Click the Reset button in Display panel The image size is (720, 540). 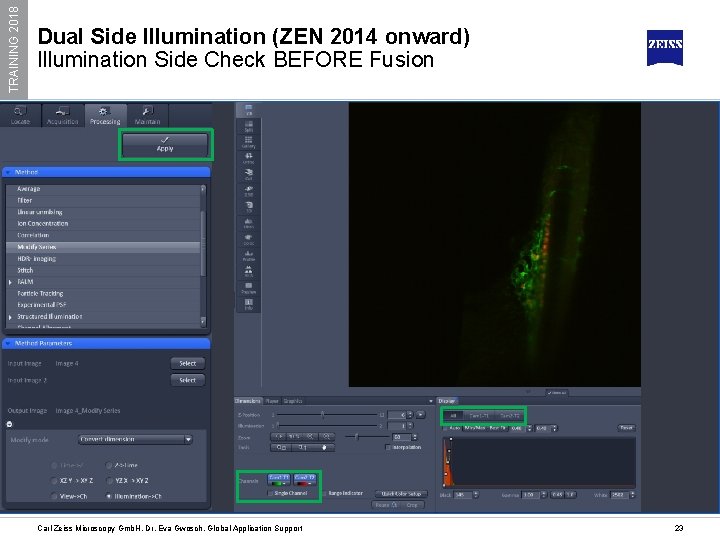point(626,428)
